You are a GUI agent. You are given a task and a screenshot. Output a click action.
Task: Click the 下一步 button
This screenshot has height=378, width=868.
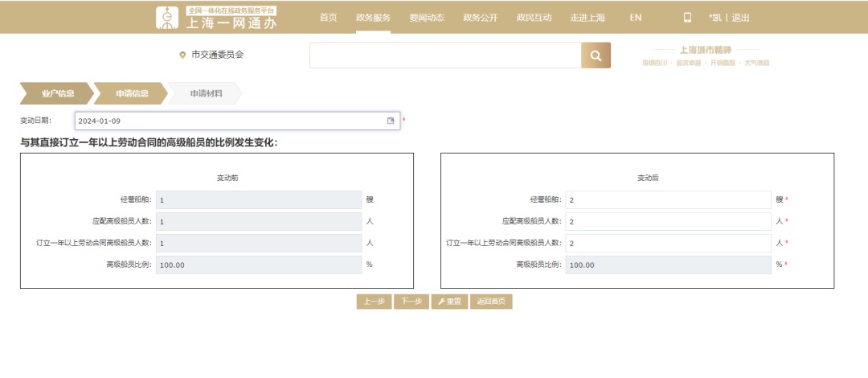coord(411,302)
